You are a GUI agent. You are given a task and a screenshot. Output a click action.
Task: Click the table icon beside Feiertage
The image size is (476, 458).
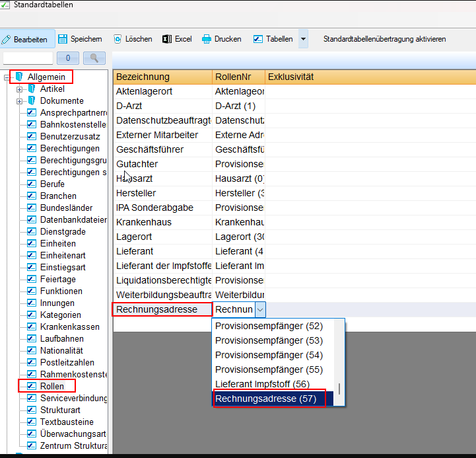[x=32, y=279]
